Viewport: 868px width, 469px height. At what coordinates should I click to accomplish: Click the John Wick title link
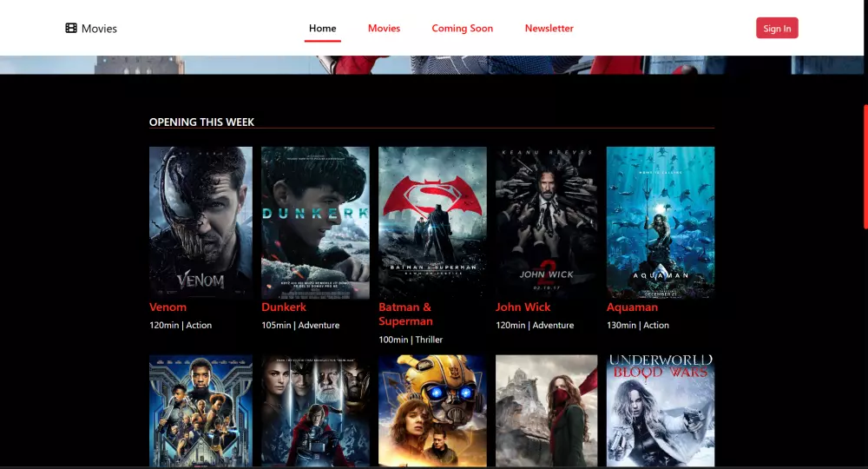[523, 307]
